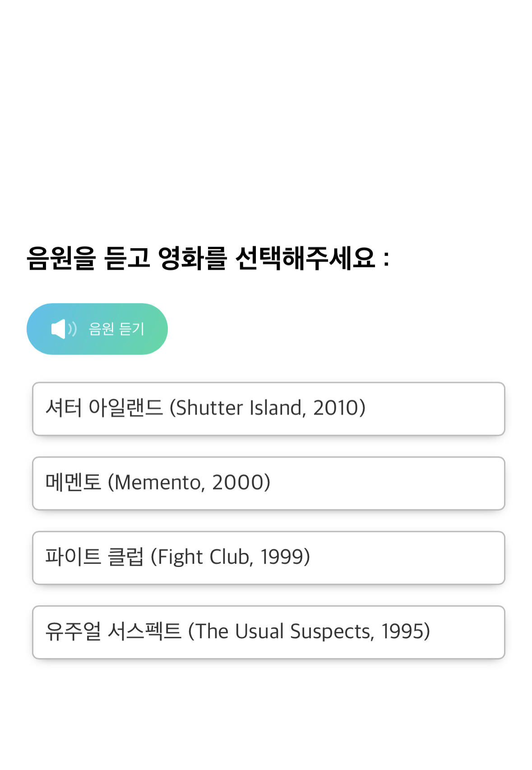Select the last answer choice in list
This screenshot has height=770, width=532.
[268, 632]
